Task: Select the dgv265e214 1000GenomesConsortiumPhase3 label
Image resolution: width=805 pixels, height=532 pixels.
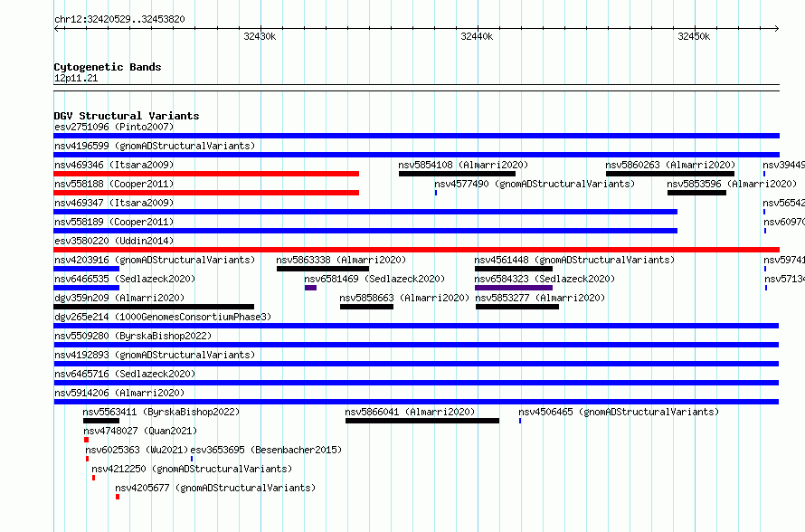Action: click(x=163, y=317)
